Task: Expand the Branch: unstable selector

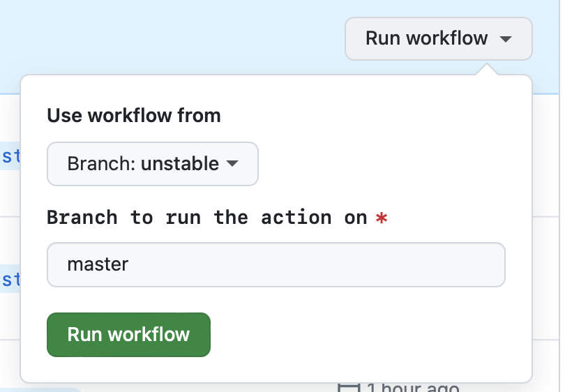Action: (152, 164)
